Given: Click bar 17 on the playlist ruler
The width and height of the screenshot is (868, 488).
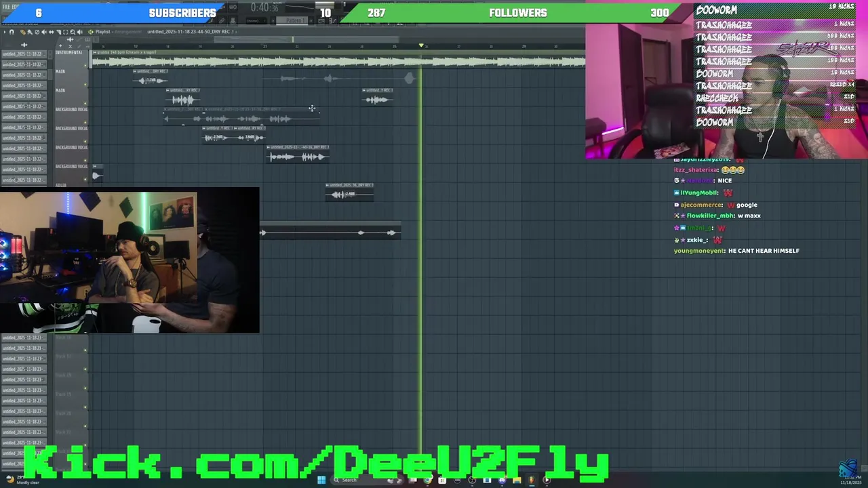Looking at the screenshot, I should pos(136,46).
